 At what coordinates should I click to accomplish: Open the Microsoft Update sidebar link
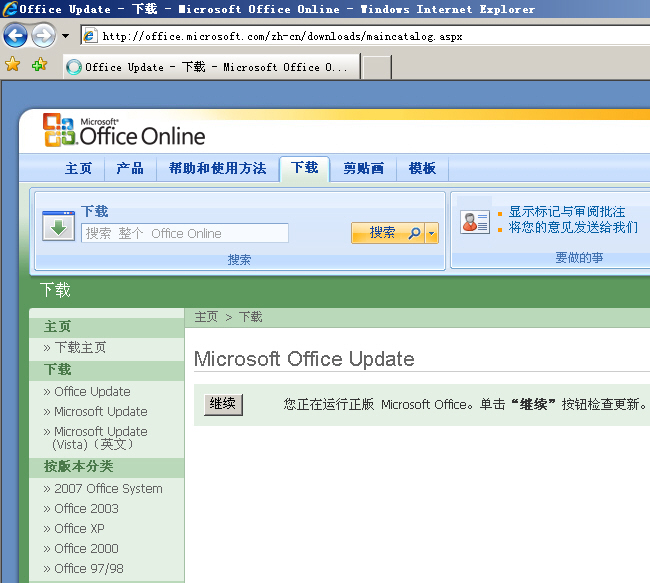click(101, 411)
